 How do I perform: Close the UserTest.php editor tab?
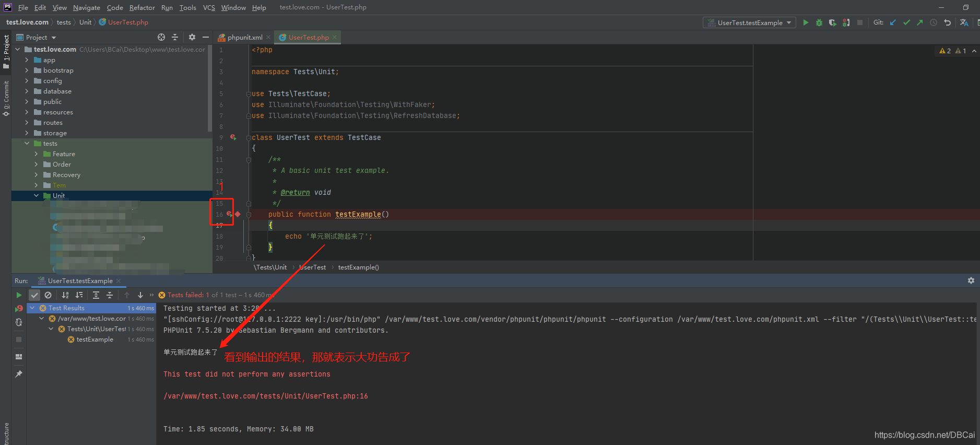click(x=335, y=37)
